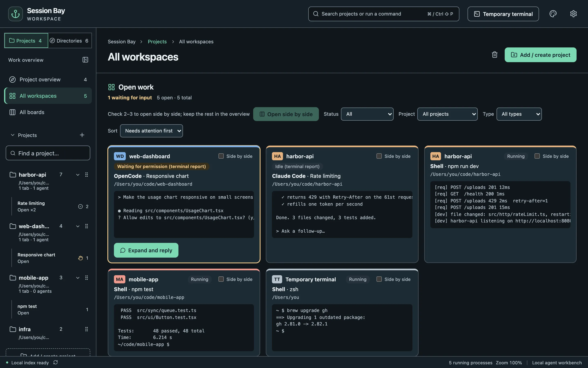Click the drag handle dots for mobile-app project
Image resolution: width=588 pixels, height=368 pixels.
(87, 278)
